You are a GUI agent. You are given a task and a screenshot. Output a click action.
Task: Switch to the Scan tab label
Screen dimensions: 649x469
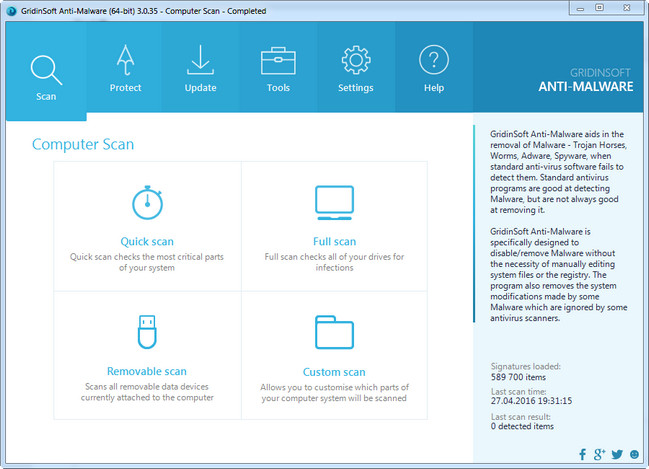tap(46, 96)
